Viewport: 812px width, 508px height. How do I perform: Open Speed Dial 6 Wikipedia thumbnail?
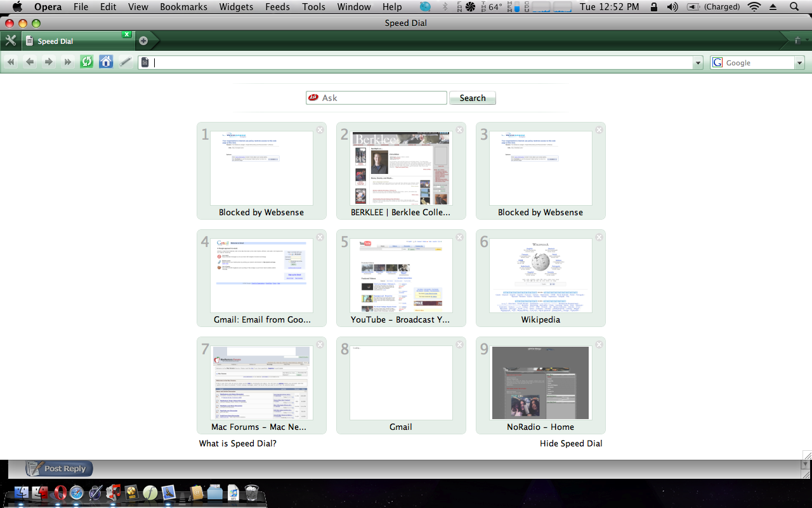[540, 276]
